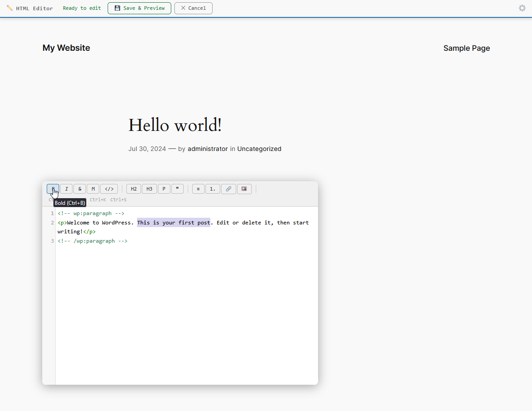Insert a numbered list
Image resolution: width=532 pixels, height=411 pixels.
point(213,188)
